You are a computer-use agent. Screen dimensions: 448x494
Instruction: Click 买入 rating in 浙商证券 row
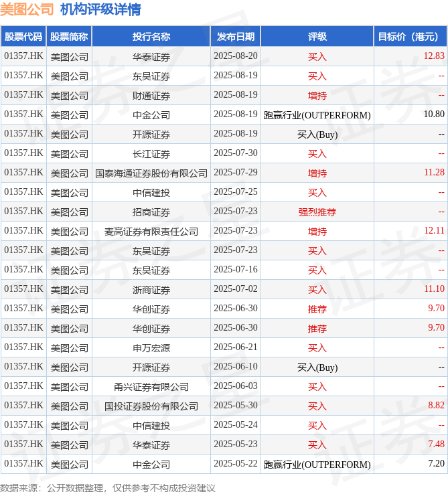pyautogui.click(x=317, y=290)
